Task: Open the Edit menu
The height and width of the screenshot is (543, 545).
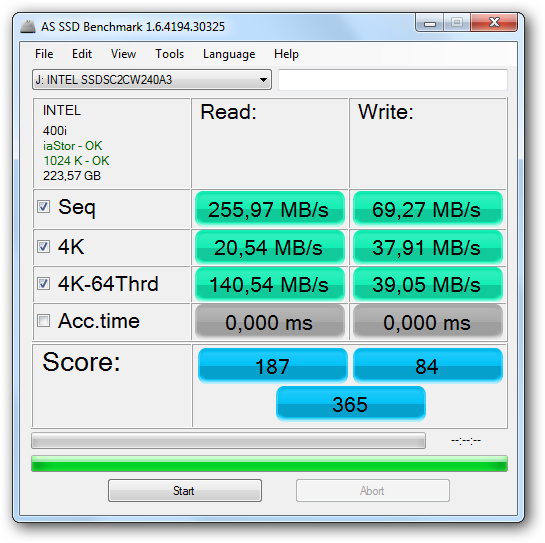Action: pos(82,54)
